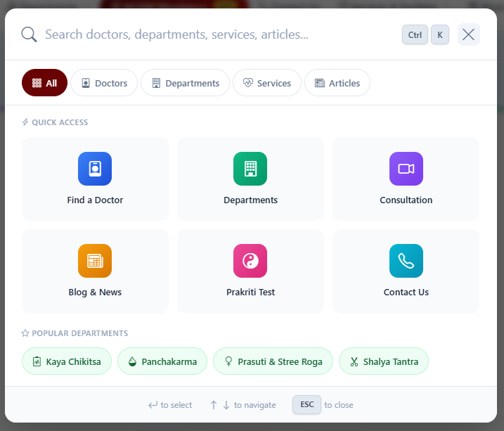Select the Kaya Chikitsa department chip
504x431 pixels.
click(67, 361)
